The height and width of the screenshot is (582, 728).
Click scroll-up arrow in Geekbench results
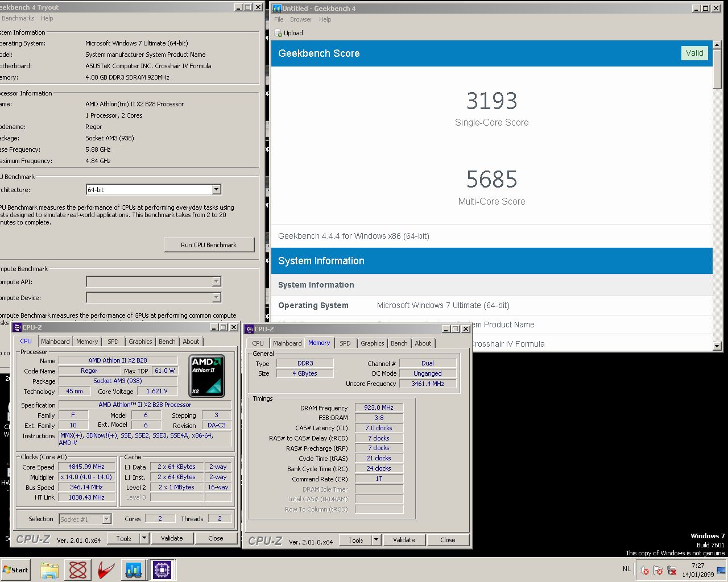point(717,45)
